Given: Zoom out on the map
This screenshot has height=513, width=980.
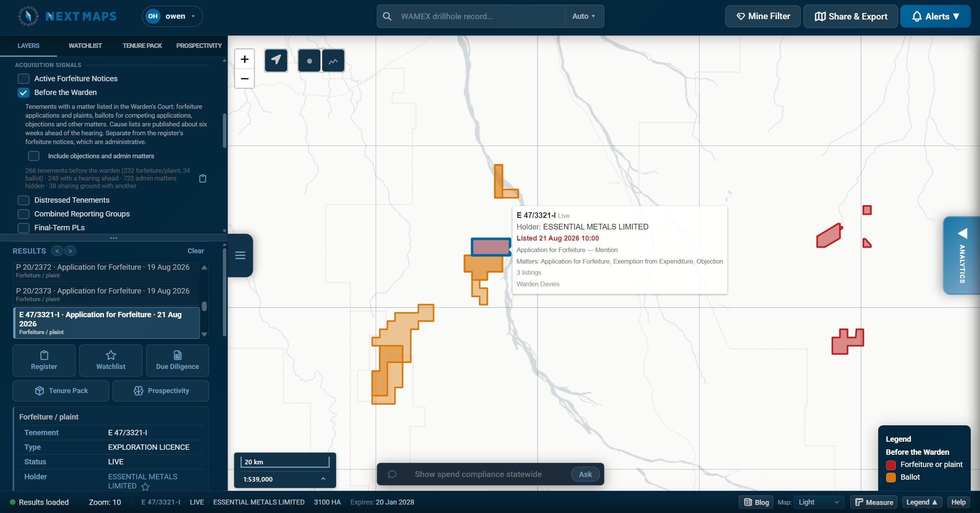Looking at the screenshot, I should [245, 79].
